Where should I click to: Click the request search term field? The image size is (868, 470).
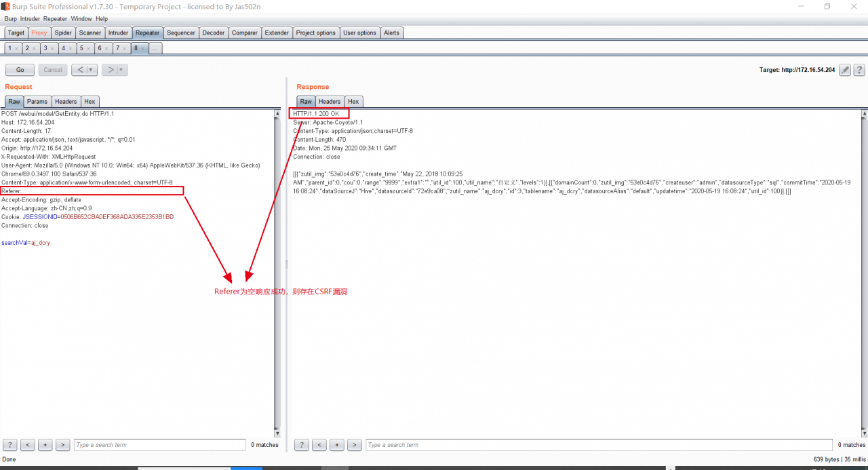click(x=159, y=445)
